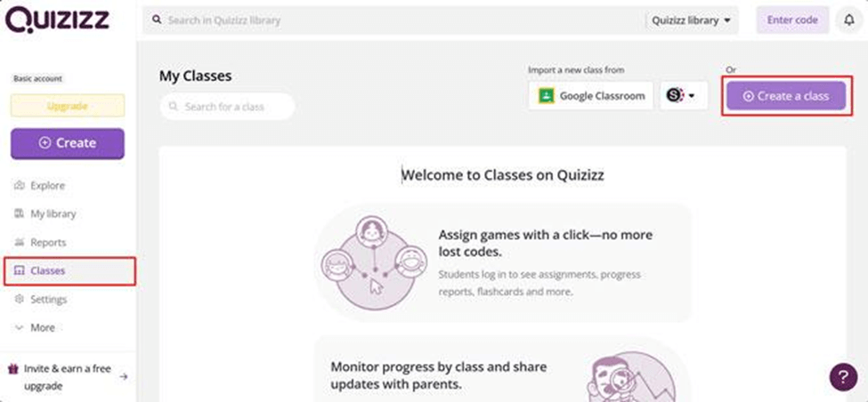868x402 pixels.
Task: Click the Google Classroom icon
Action: 546,96
